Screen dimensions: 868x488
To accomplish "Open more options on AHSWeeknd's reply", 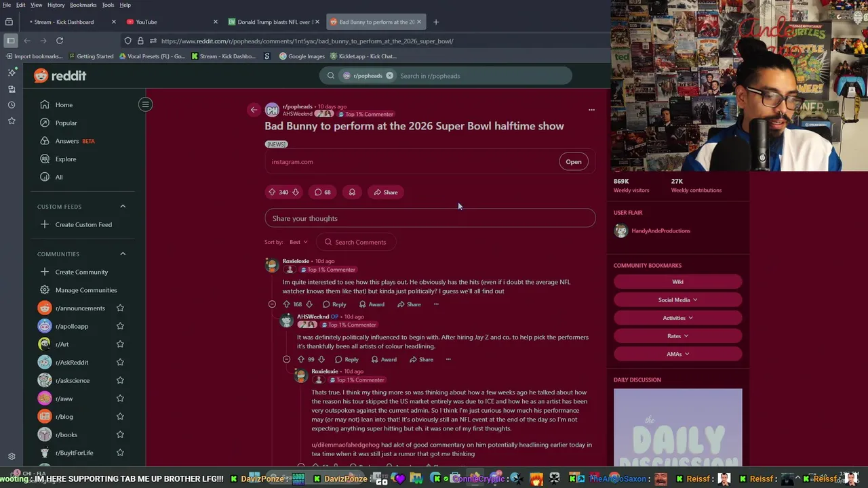I will tap(448, 360).
